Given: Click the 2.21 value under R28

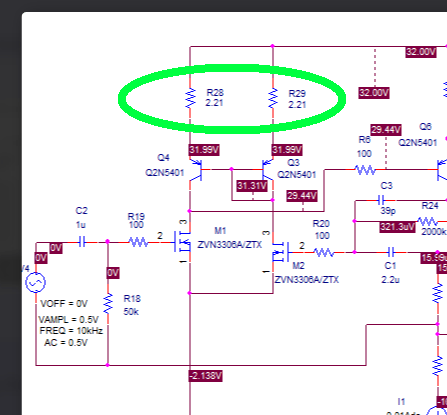Looking at the screenshot, I should click(x=214, y=103).
